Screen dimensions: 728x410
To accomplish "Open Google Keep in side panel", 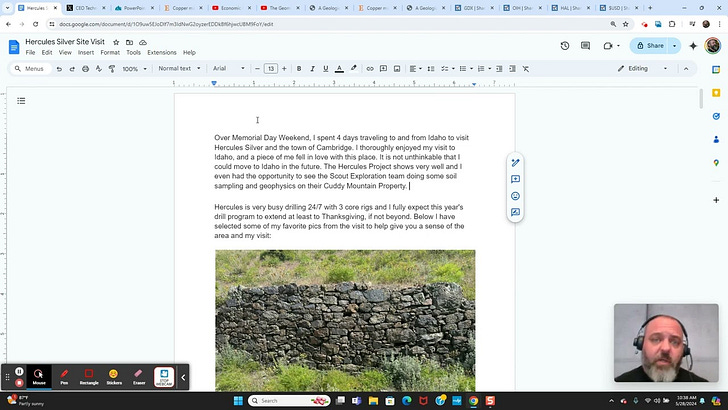I will click(716, 93).
